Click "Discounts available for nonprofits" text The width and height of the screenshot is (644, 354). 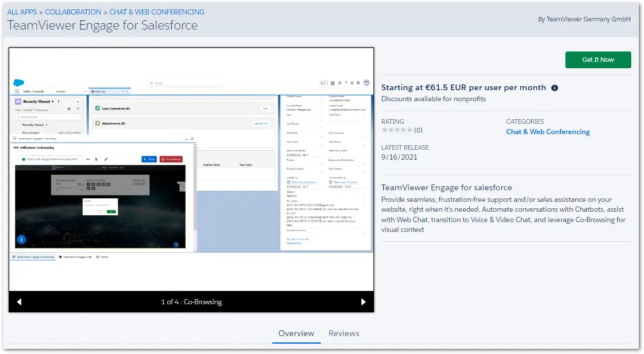point(434,99)
